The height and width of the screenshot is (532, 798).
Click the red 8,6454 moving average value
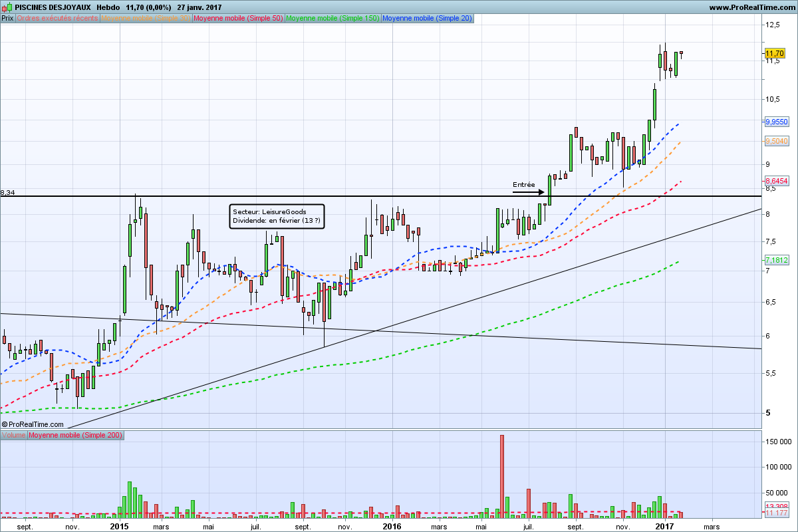point(777,181)
